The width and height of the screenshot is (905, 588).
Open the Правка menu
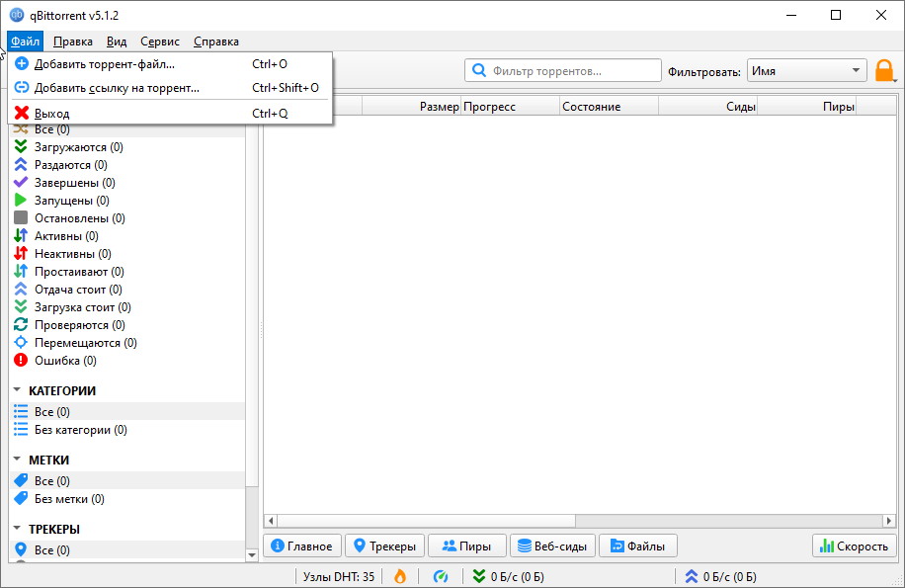[73, 42]
